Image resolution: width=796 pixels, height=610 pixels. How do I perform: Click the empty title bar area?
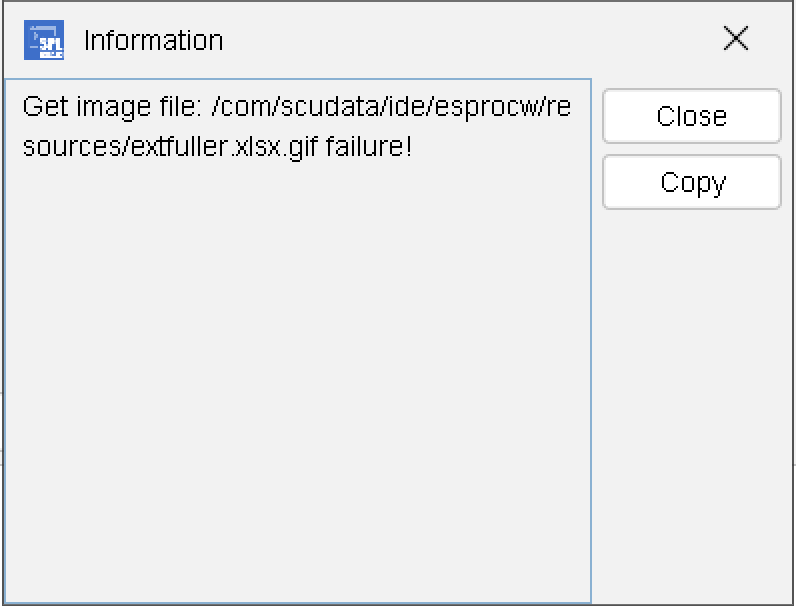coord(470,40)
